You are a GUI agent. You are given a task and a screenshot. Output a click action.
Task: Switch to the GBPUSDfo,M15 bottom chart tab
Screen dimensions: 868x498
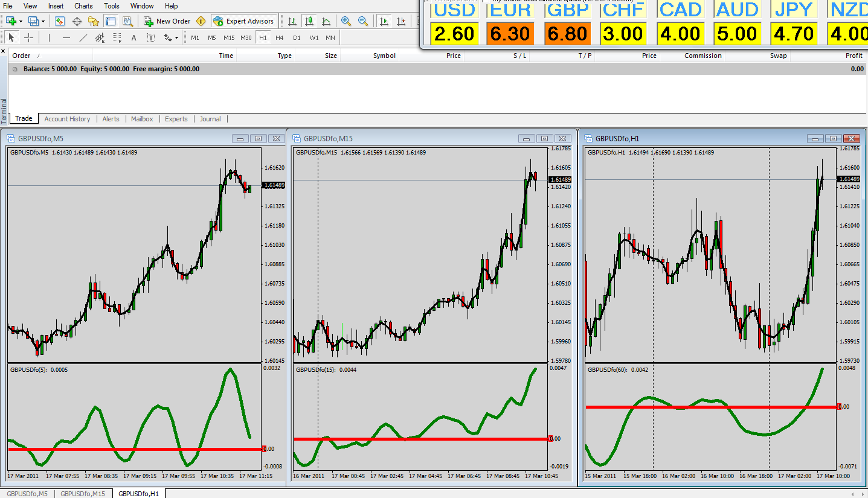coord(83,494)
